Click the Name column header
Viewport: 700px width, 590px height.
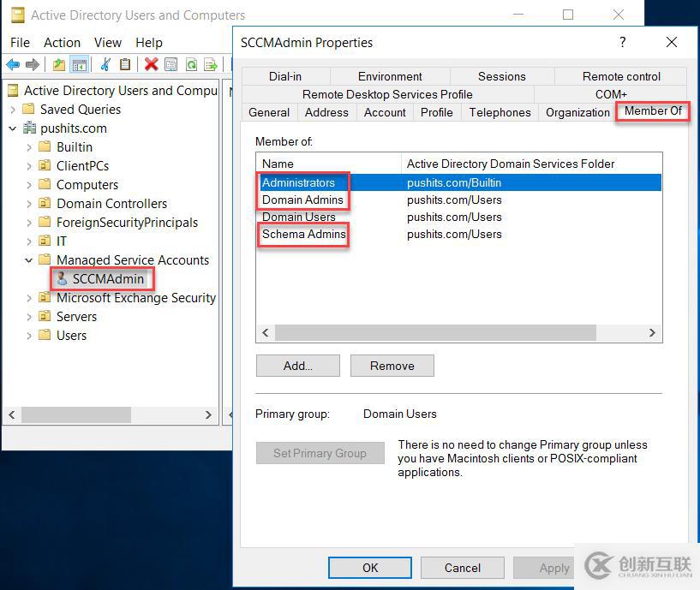pyautogui.click(x=329, y=164)
